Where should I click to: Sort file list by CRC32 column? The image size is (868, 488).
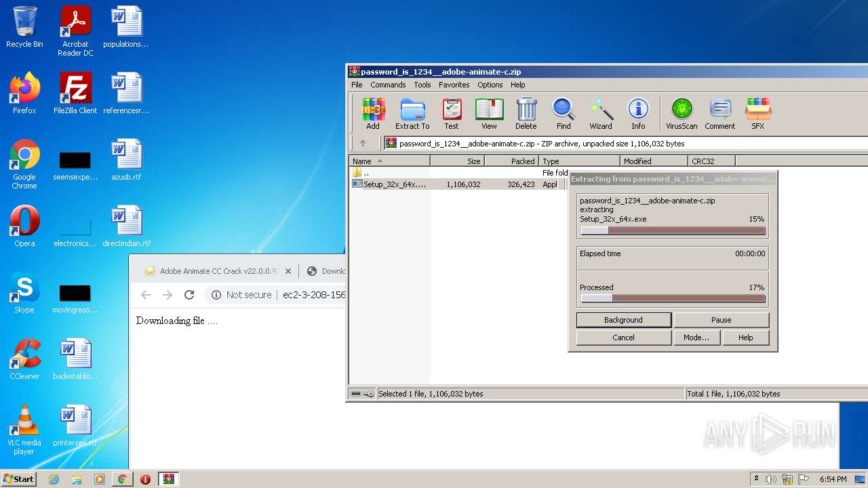[711, 161]
